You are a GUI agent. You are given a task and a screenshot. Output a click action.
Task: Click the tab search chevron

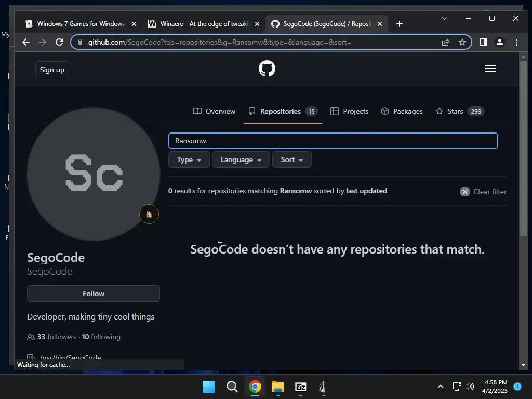[444, 18]
